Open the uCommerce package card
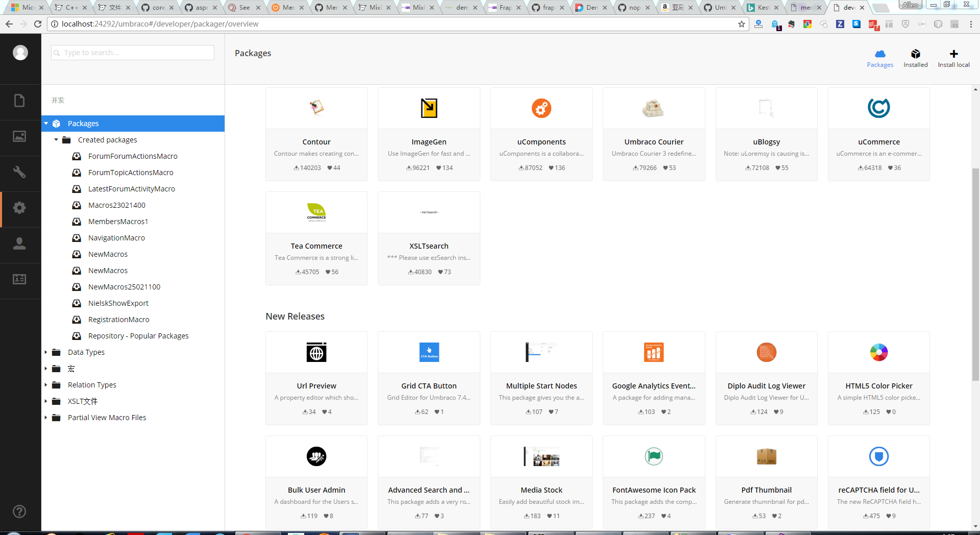The height and width of the screenshot is (535, 980). [x=878, y=134]
